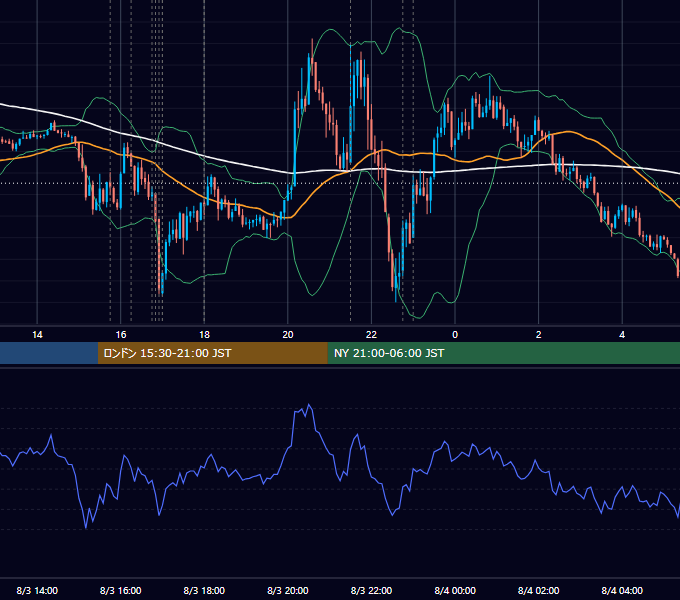Click the 8/4 00:00 oscillator axis label
The height and width of the screenshot is (600, 680).
(455, 590)
